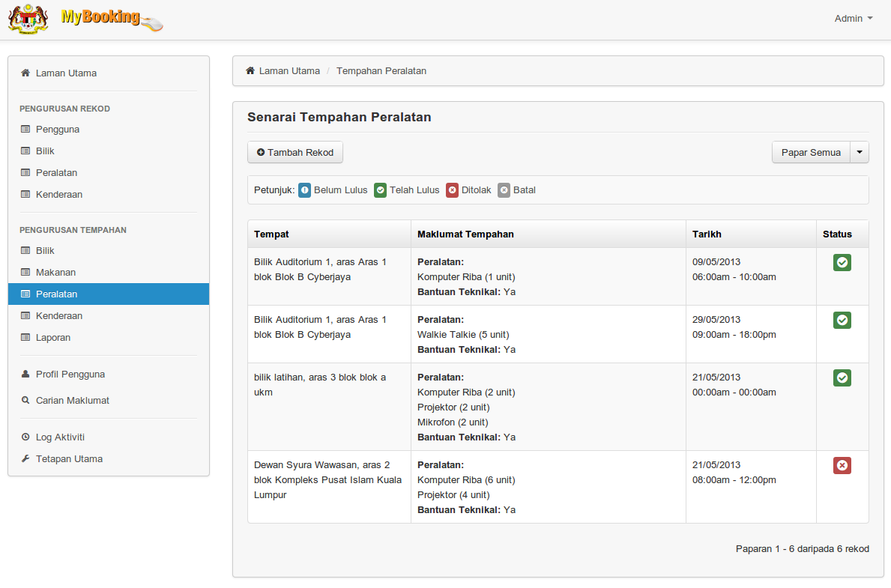Open Carian Maklumat search page
Image resolution: width=891 pixels, height=588 pixels.
click(x=72, y=401)
